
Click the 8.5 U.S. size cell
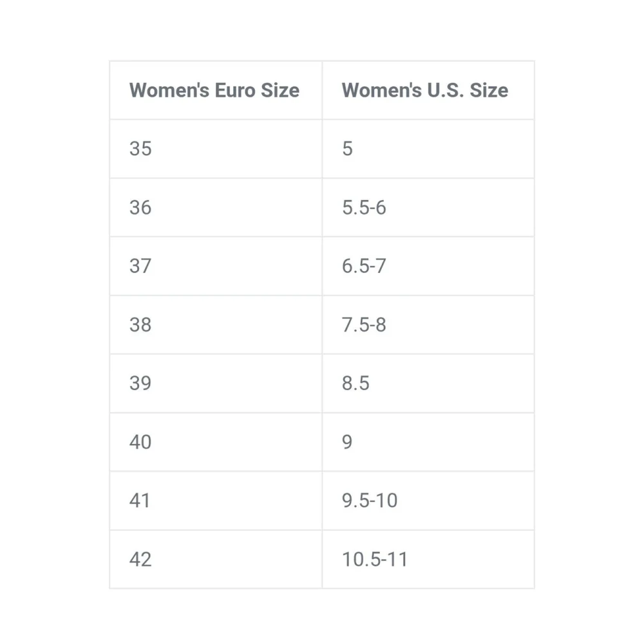(x=428, y=384)
